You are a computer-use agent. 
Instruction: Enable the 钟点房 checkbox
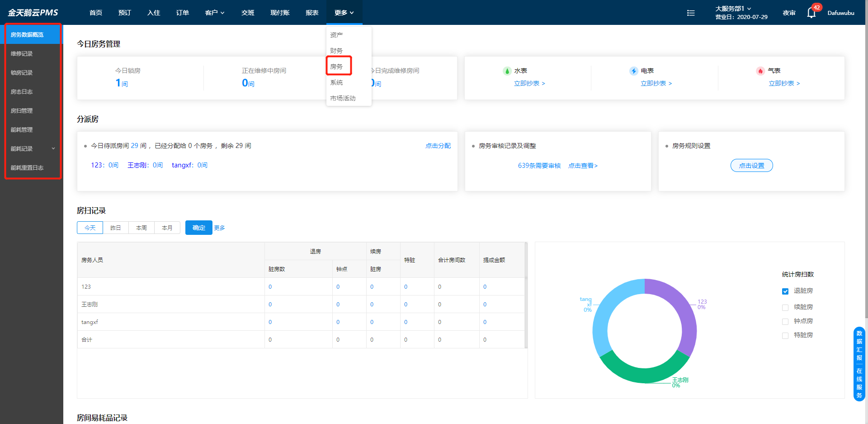click(x=785, y=322)
